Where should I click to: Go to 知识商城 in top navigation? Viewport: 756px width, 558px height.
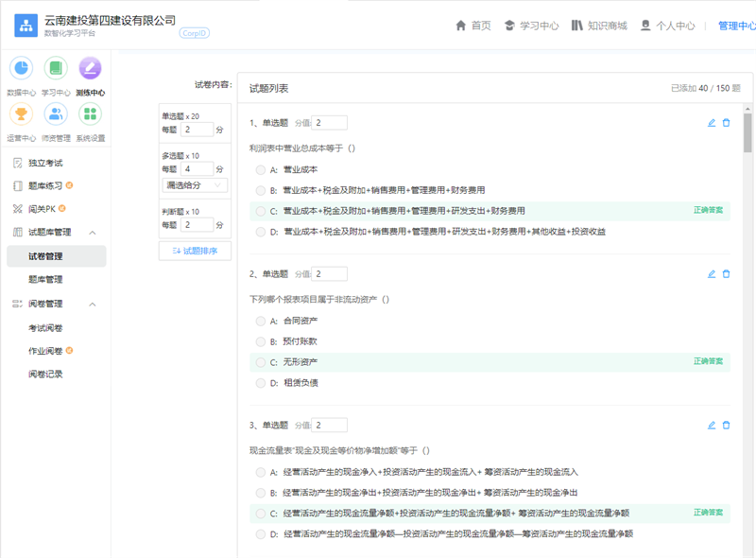tap(598, 26)
